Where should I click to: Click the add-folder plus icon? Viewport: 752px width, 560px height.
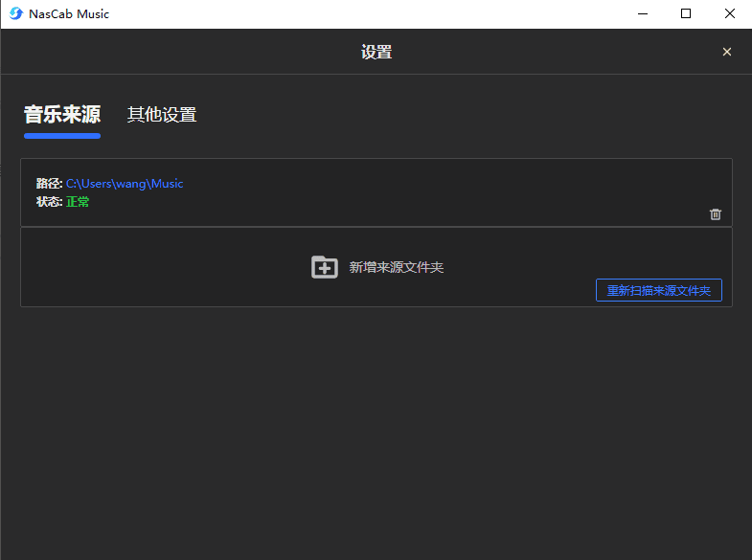point(325,267)
